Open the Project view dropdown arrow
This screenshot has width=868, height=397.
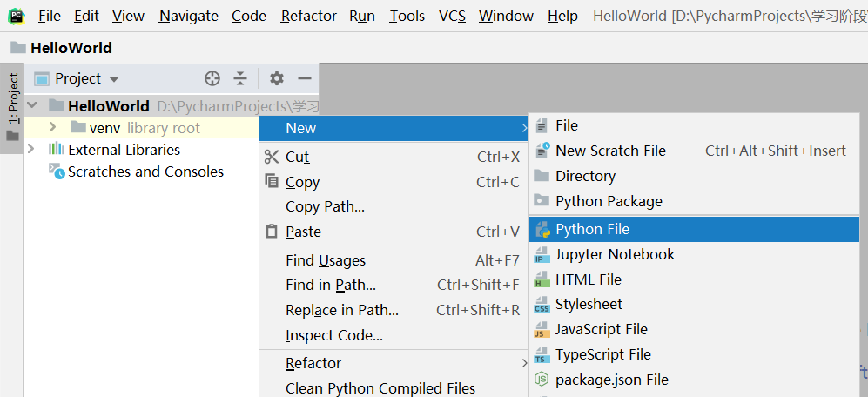click(x=114, y=80)
